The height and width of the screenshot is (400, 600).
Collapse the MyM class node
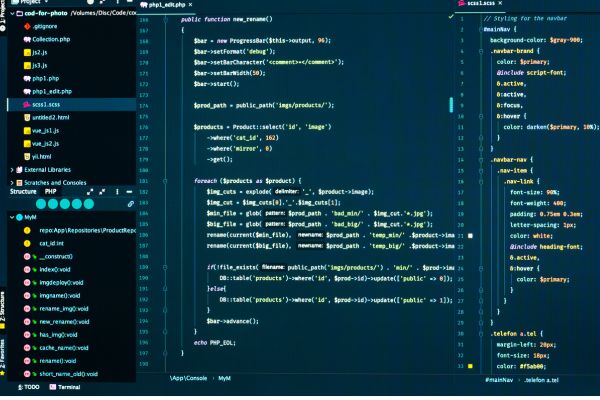(x=13, y=217)
